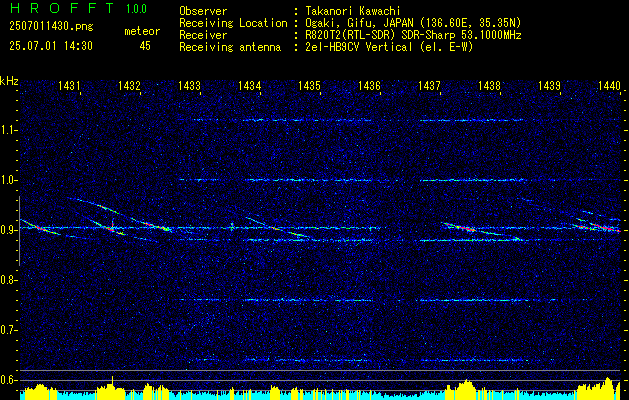Click the Receiver field label

(203, 35)
